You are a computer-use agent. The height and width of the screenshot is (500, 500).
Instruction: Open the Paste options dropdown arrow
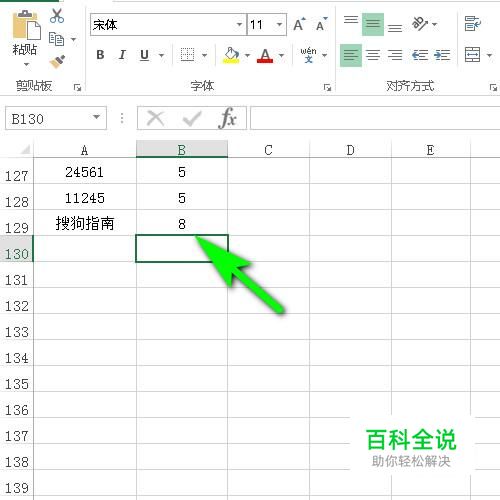click(x=26, y=64)
